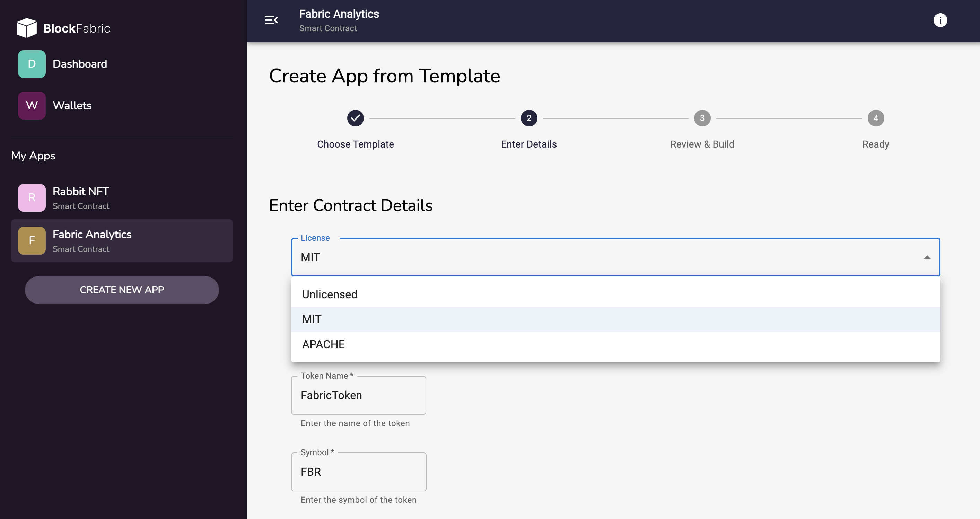Collapse the License dropdown arrow
This screenshot has width=980, height=519.
click(927, 257)
